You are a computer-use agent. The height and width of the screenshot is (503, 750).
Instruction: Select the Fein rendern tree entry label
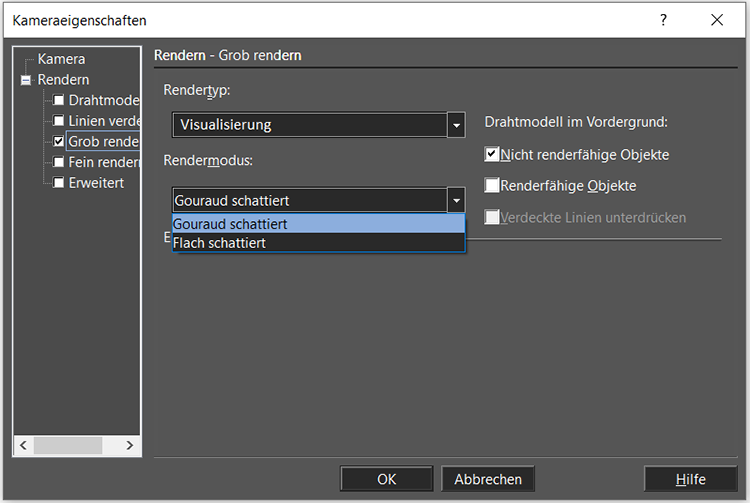pyautogui.click(x=104, y=162)
